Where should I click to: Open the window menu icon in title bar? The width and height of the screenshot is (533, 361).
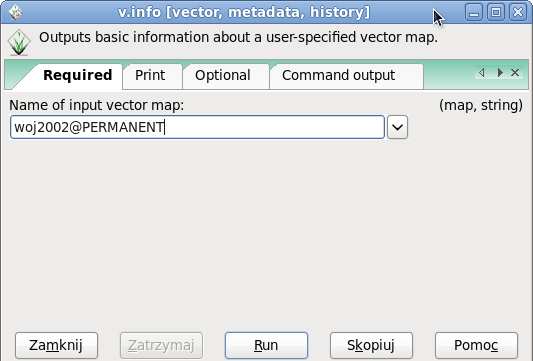(15, 12)
